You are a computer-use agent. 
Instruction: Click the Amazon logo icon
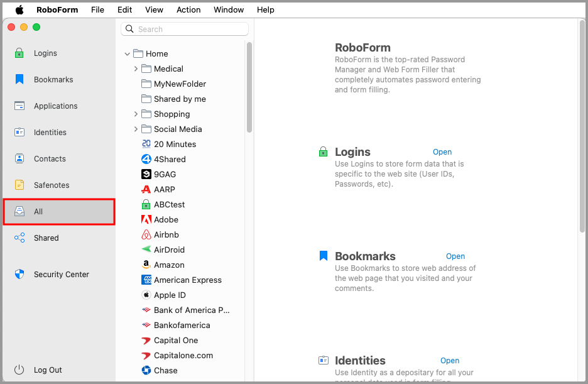[146, 265]
